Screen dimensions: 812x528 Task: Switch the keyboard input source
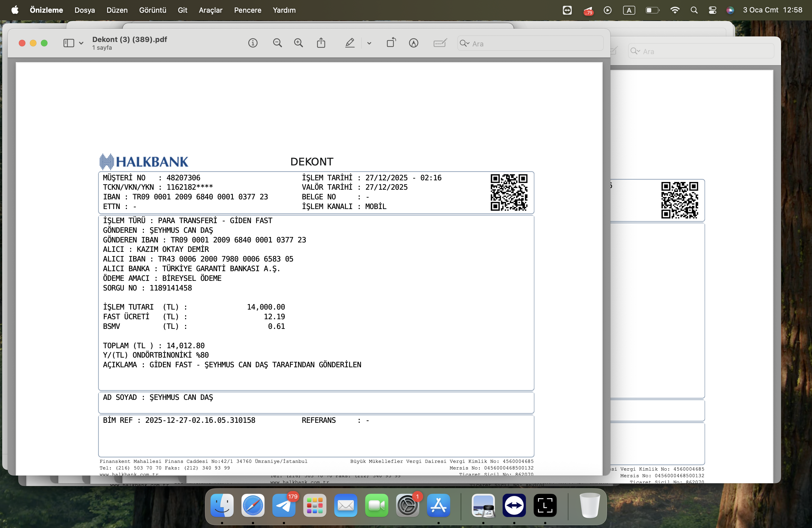[x=629, y=10]
